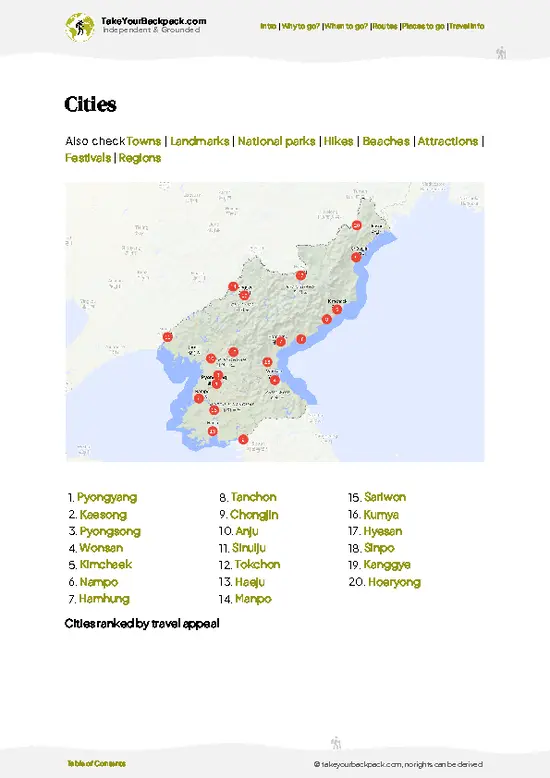
Task: Open the Hamhung link
Action: click(x=104, y=599)
